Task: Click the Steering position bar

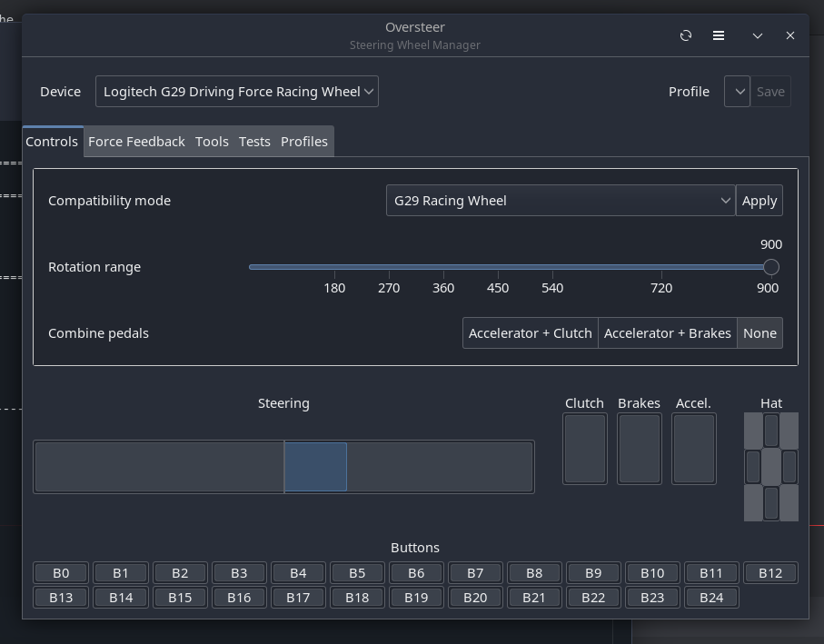Action: point(283,467)
